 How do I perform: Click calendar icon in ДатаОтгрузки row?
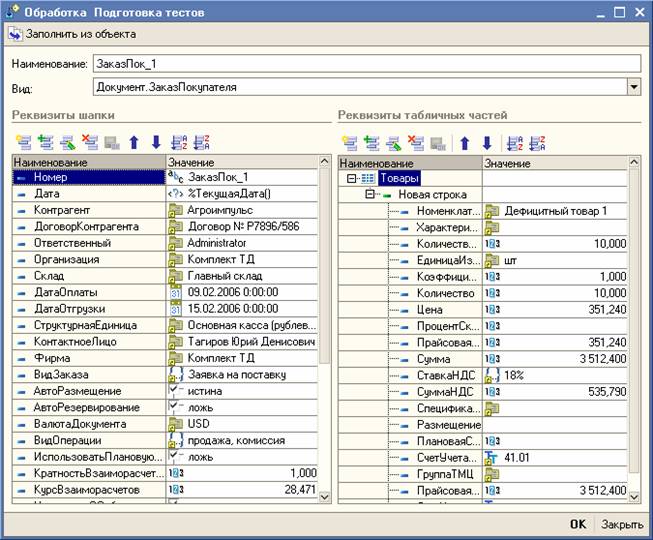[x=175, y=309]
